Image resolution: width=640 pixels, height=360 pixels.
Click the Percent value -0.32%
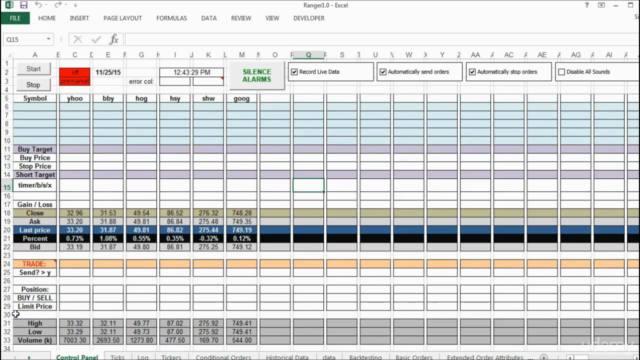(x=208, y=238)
